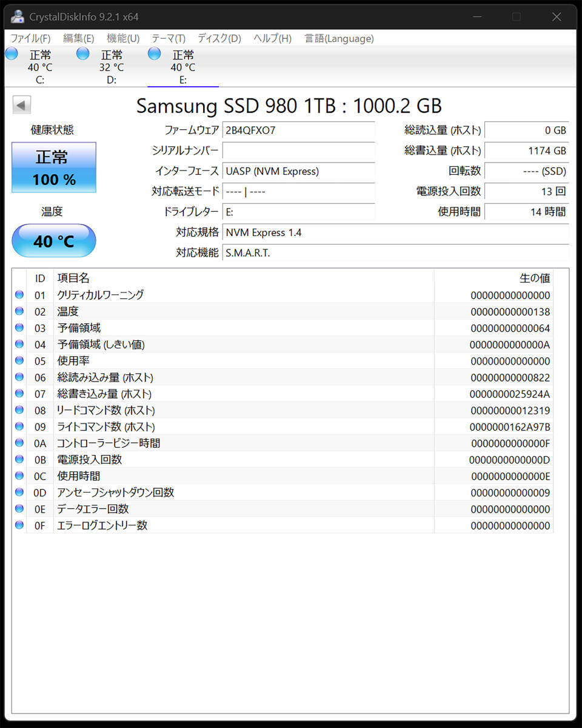Click the 総書込量 value 1174 GB
The height and width of the screenshot is (728, 582).
pos(527,150)
